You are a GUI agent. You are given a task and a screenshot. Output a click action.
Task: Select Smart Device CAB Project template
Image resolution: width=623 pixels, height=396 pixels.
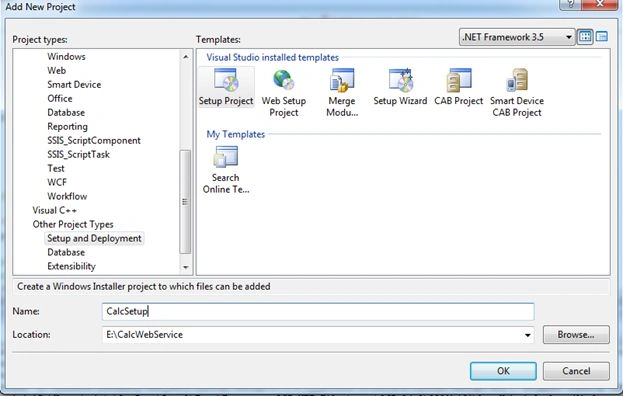[517, 93]
